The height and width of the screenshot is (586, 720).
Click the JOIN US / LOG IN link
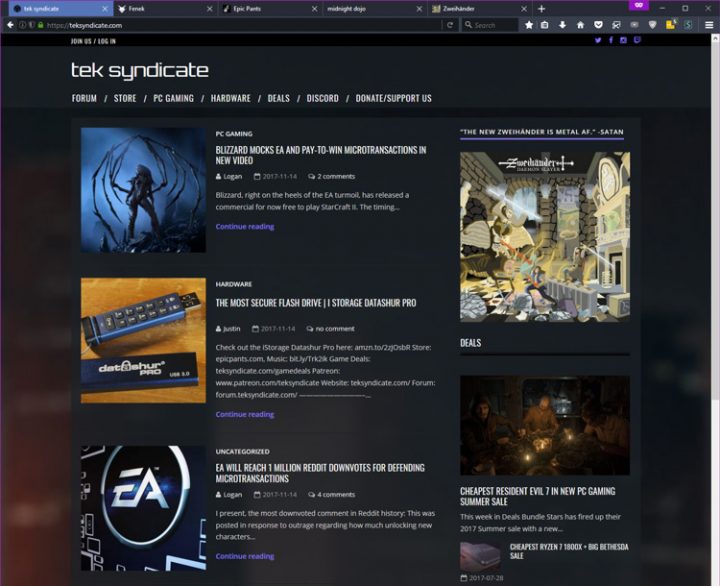(93, 41)
